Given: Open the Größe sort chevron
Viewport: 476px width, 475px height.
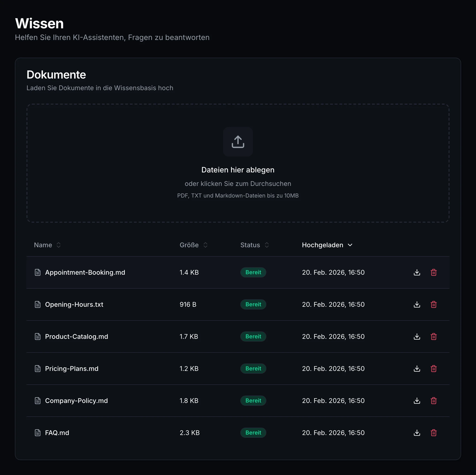Looking at the screenshot, I should click(205, 245).
